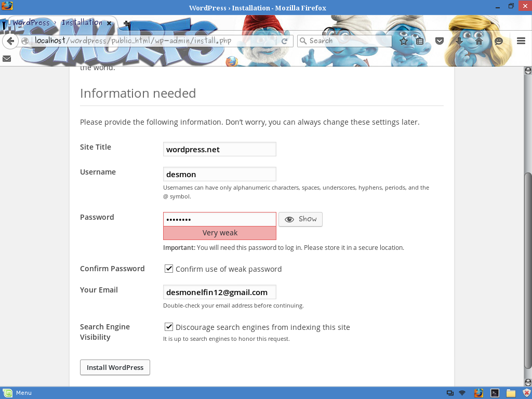The image size is (532, 399).
Task: Open the Mint Menu button
Action: point(17,393)
